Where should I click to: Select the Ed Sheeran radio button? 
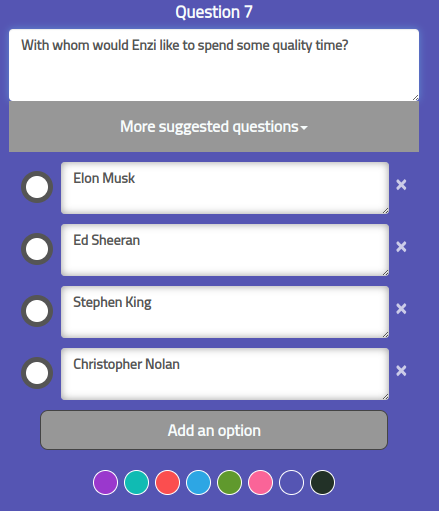point(37,249)
